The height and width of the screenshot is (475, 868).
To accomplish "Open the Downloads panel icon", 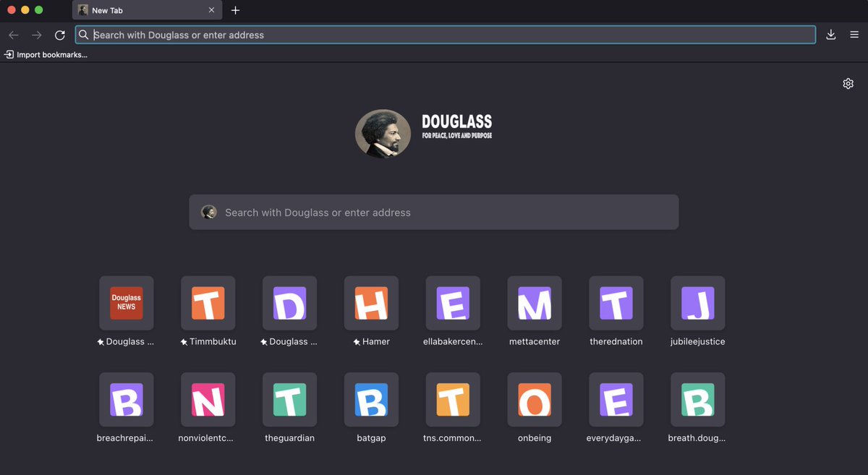I will pyautogui.click(x=830, y=34).
